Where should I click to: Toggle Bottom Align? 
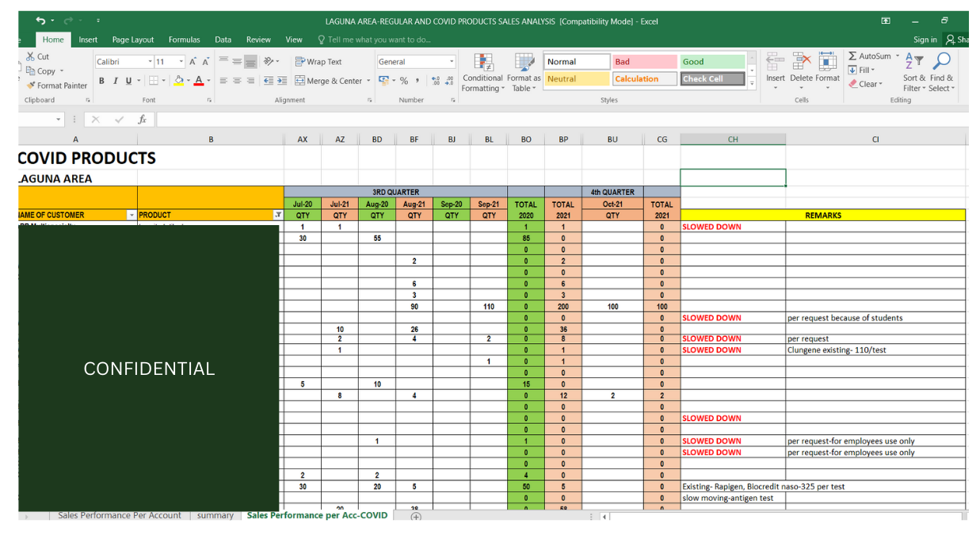pyautogui.click(x=250, y=61)
